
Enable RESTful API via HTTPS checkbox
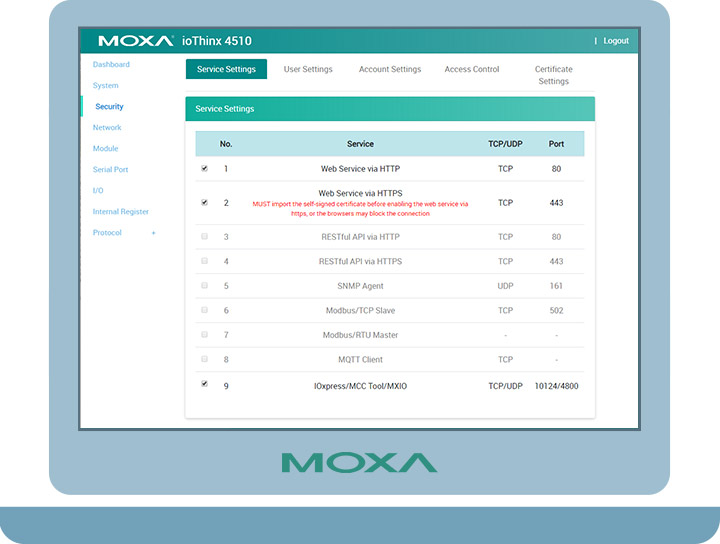coord(204,261)
